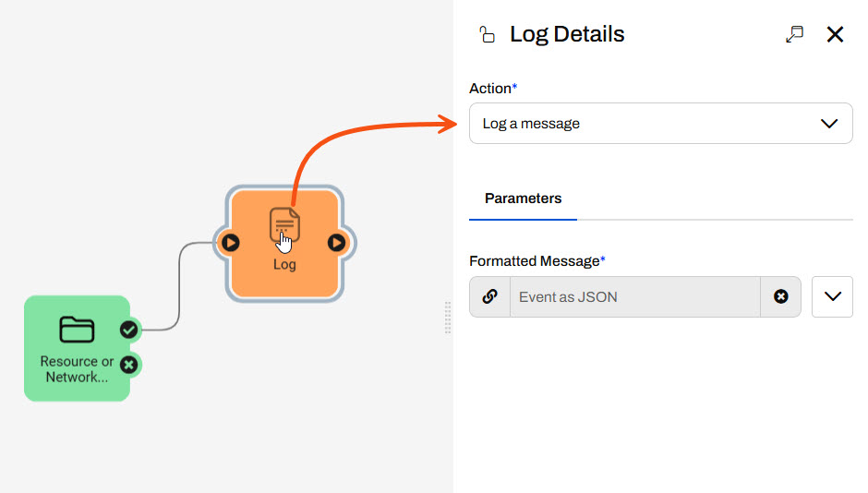Image resolution: width=868 pixels, height=493 pixels.
Task: Click the green node's checkmark success port
Action: click(x=129, y=330)
